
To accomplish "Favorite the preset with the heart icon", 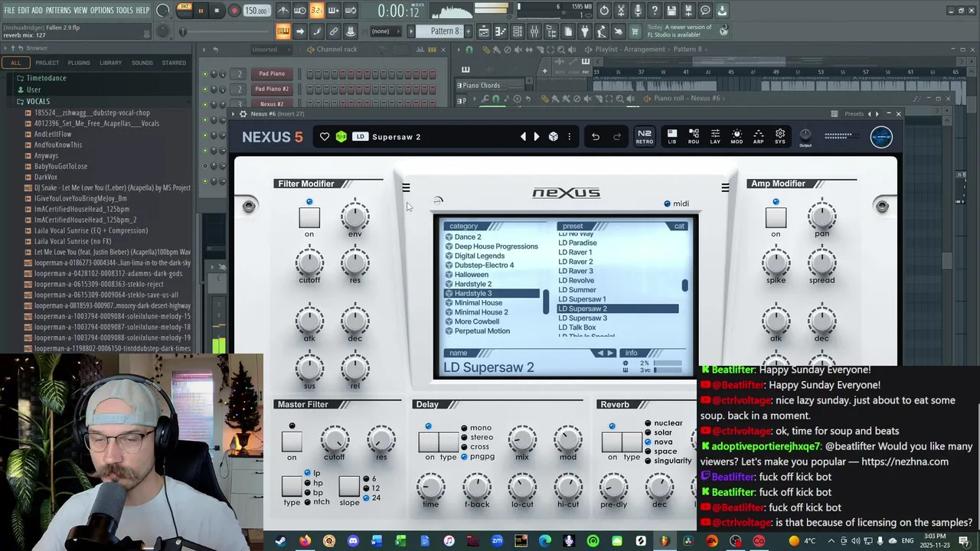I will click(325, 137).
